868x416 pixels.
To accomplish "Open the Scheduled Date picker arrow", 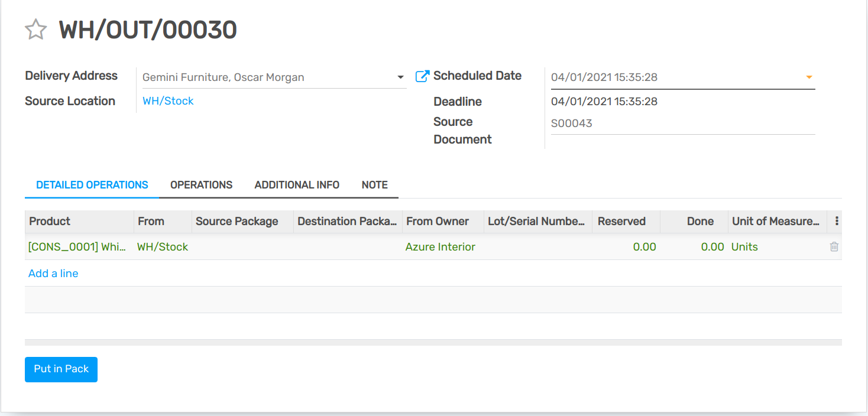I will coord(809,77).
